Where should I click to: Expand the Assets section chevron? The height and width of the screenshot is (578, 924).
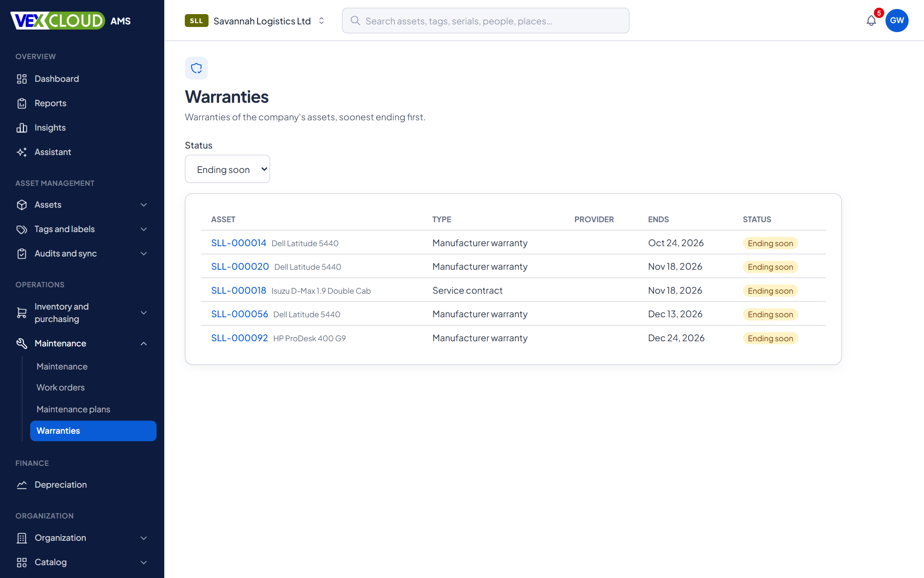(144, 205)
